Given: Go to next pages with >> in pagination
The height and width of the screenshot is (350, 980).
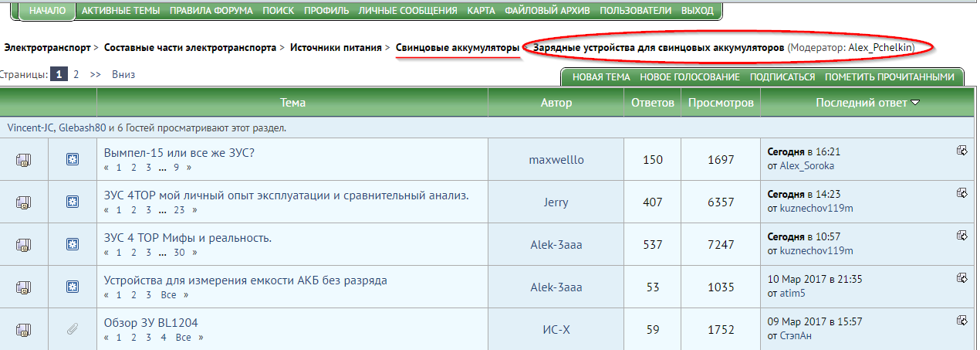Looking at the screenshot, I should pyautogui.click(x=96, y=75).
